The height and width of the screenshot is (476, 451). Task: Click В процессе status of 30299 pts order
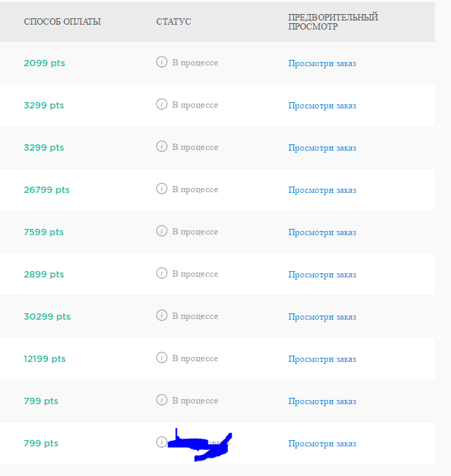pos(195,316)
